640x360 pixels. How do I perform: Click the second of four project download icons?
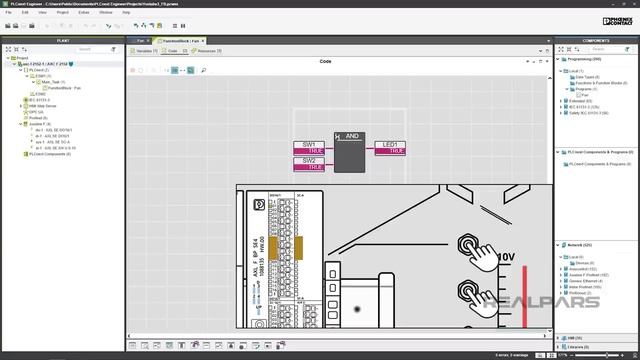144,26
